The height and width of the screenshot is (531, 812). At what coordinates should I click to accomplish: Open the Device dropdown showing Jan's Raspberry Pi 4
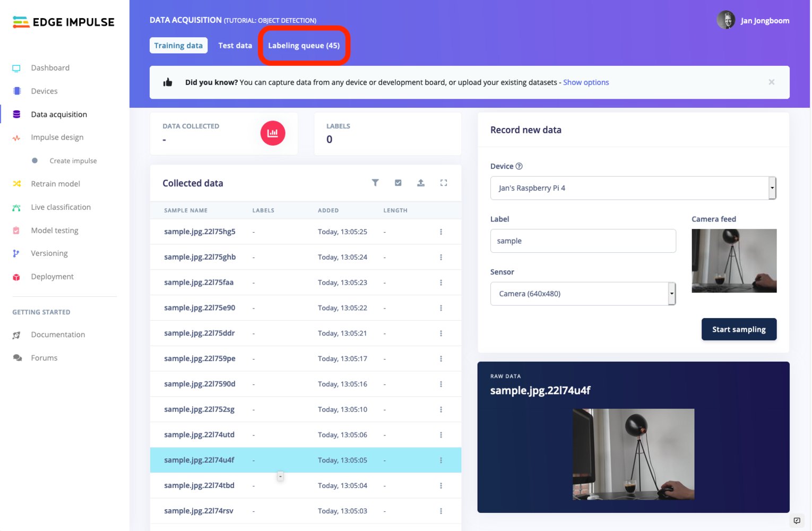633,188
